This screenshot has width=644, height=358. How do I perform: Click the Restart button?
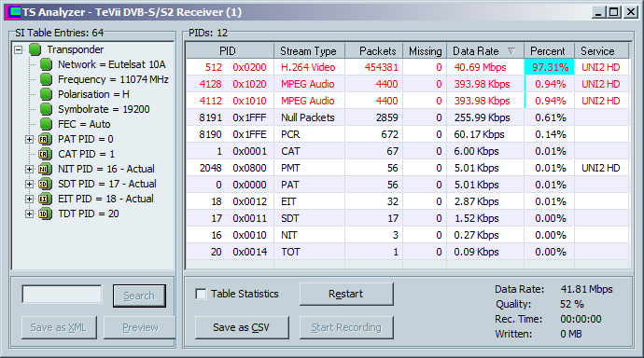pos(346,294)
